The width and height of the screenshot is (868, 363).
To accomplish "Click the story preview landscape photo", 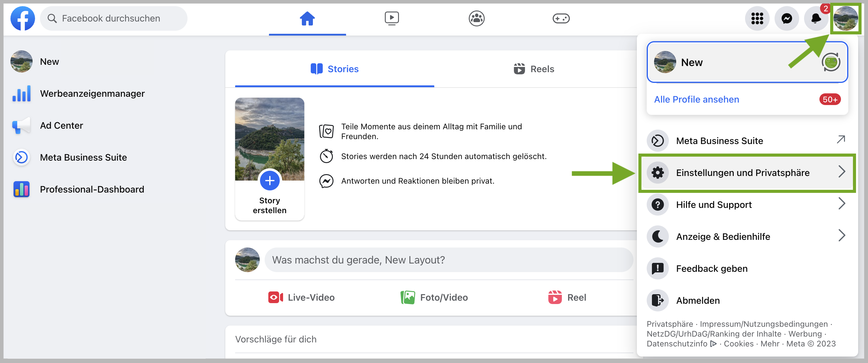I will point(270,139).
